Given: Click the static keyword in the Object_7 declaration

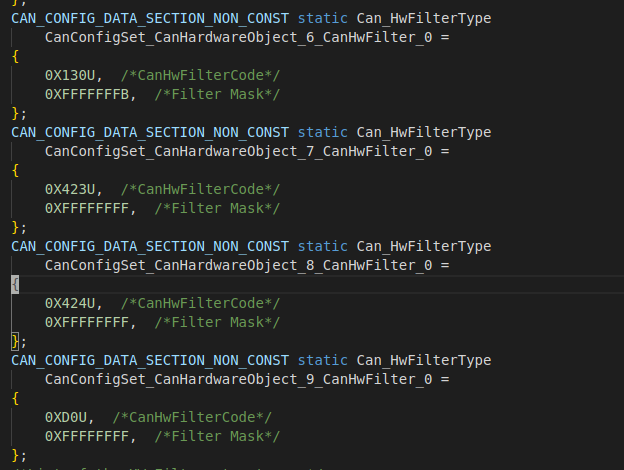Looking at the screenshot, I should (x=323, y=132).
